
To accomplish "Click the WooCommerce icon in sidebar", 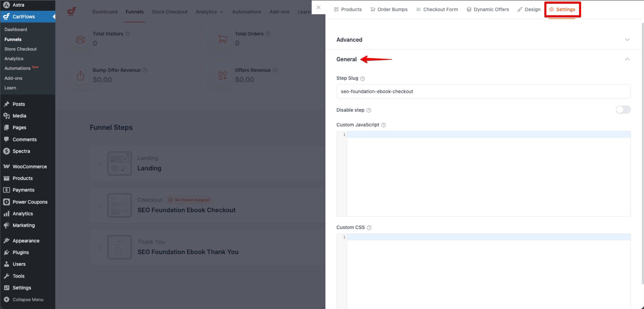I will 7,166.
